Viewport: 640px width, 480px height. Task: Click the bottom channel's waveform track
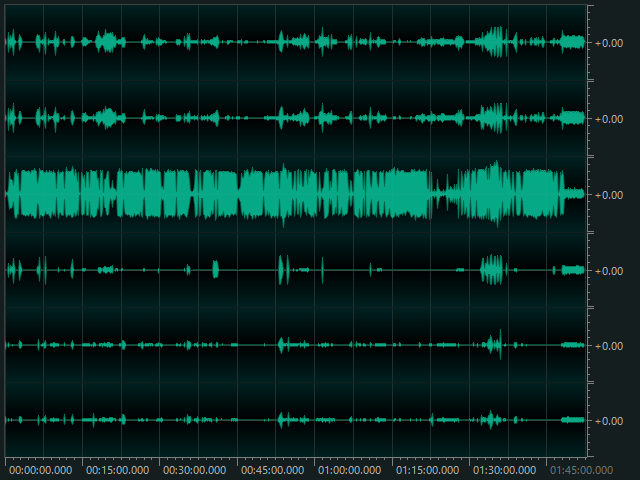click(296, 420)
